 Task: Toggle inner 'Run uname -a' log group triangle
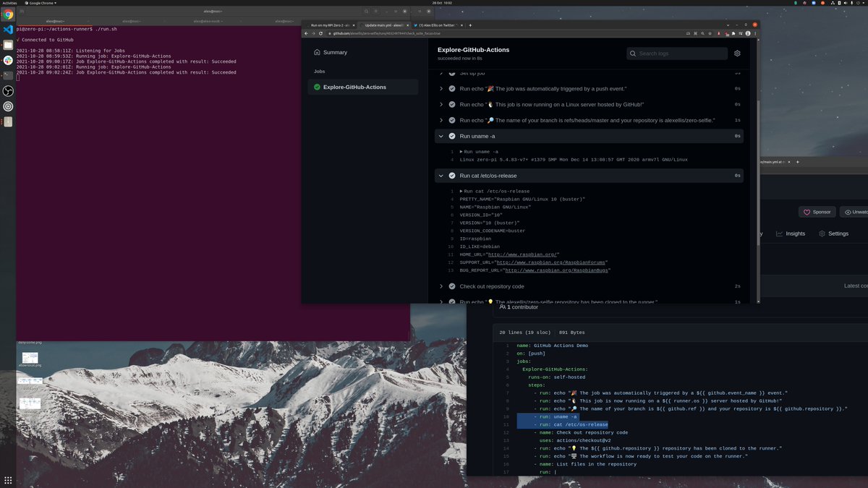pos(461,152)
